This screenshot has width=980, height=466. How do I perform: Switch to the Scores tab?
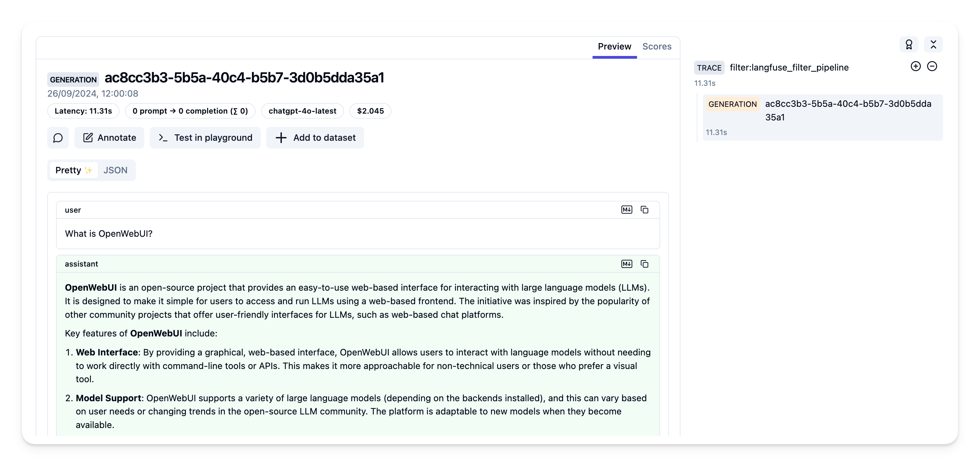[657, 46]
